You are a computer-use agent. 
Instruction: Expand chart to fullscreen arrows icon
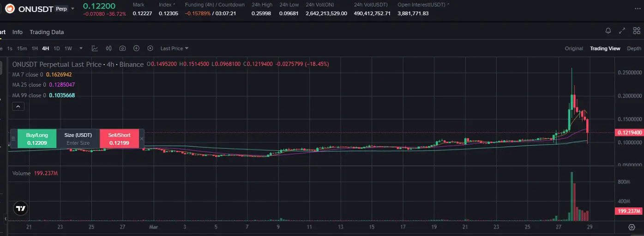pyautogui.click(x=622, y=31)
